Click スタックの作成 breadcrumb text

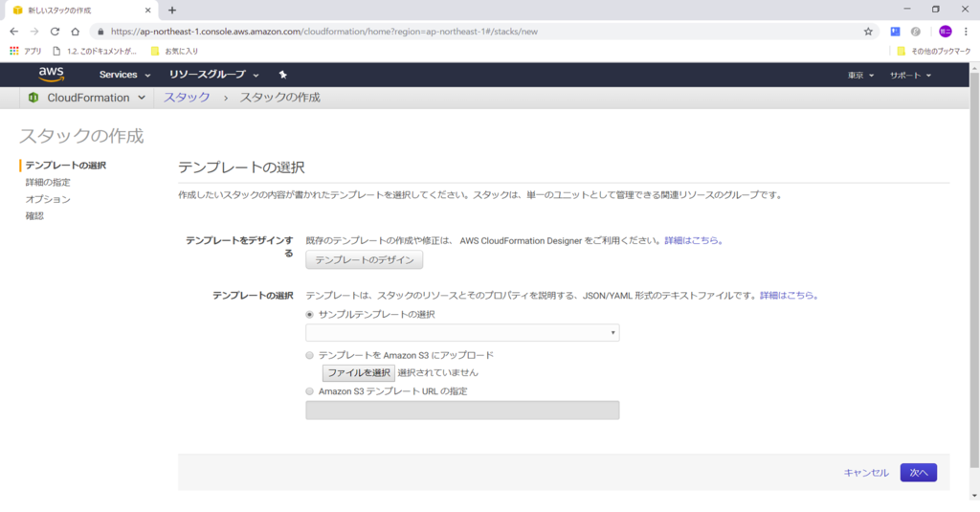tap(280, 98)
